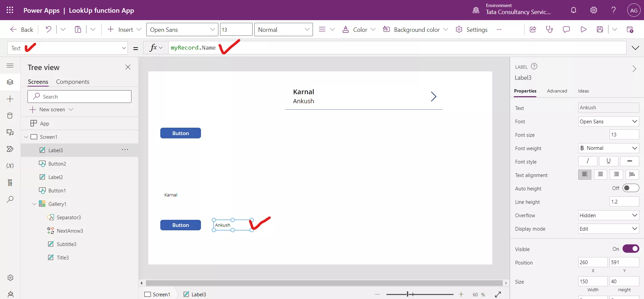Open the Overflow Hidden dropdown
644x299 pixels.
pyautogui.click(x=608, y=215)
